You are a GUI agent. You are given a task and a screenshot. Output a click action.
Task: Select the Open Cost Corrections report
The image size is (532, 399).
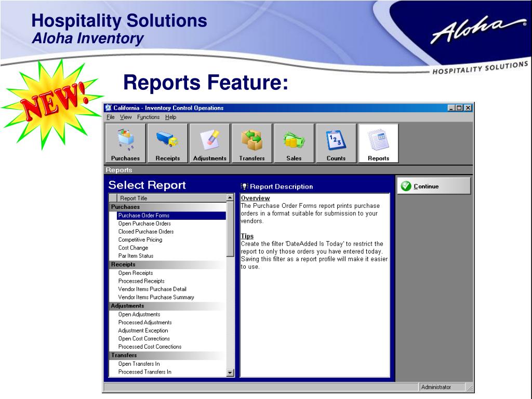tap(144, 339)
